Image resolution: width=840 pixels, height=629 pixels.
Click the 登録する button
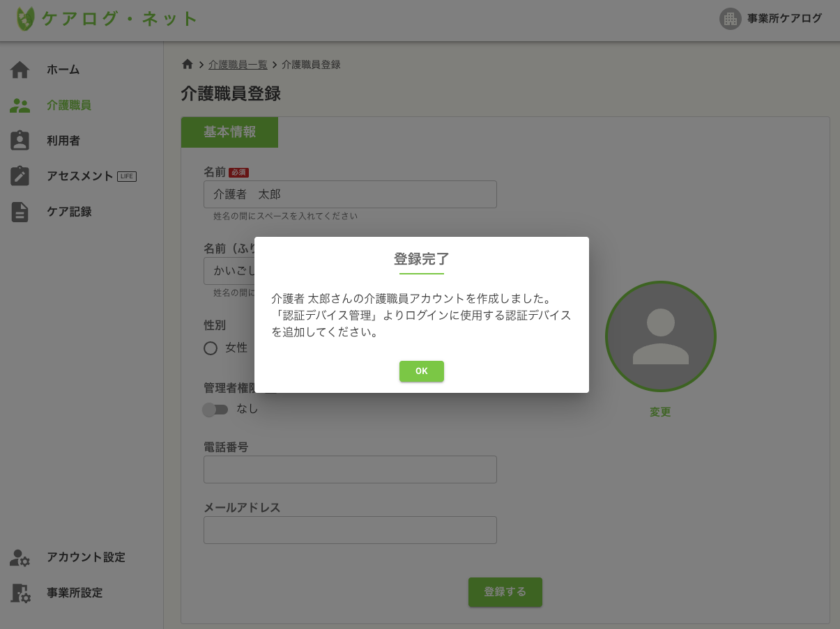tap(505, 591)
